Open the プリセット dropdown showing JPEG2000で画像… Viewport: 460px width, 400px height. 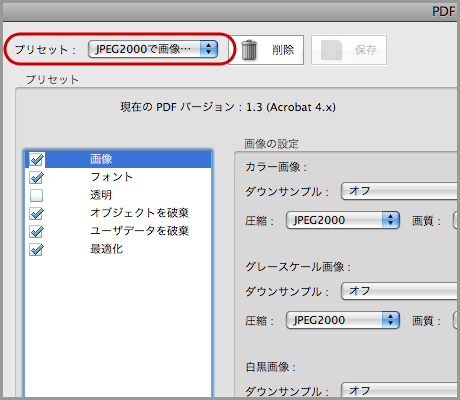[x=153, y=49]
